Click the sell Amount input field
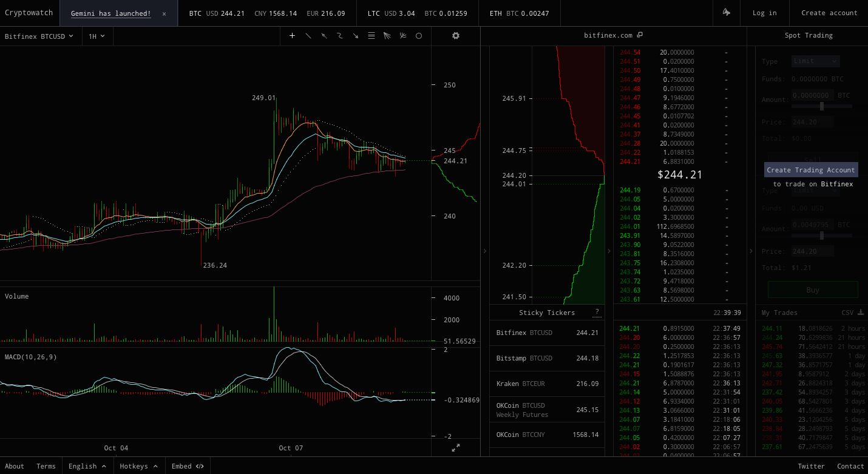 coord(813,95)
